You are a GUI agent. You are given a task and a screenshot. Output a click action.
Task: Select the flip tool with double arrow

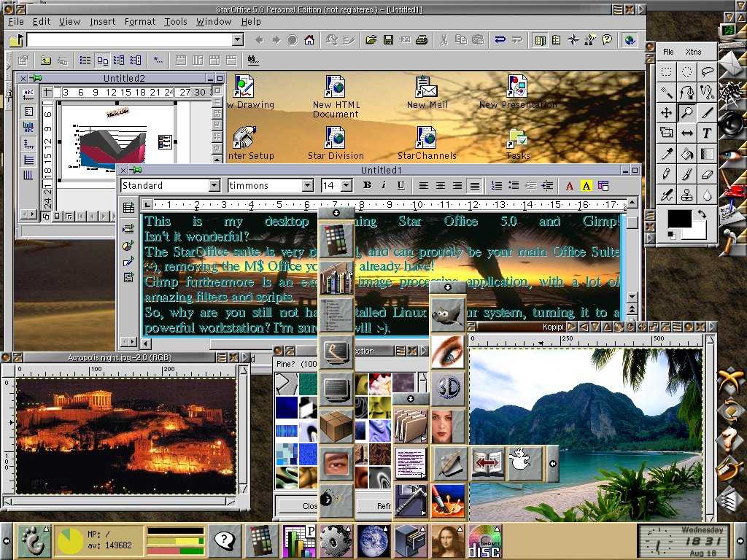(x=686, y=133)
